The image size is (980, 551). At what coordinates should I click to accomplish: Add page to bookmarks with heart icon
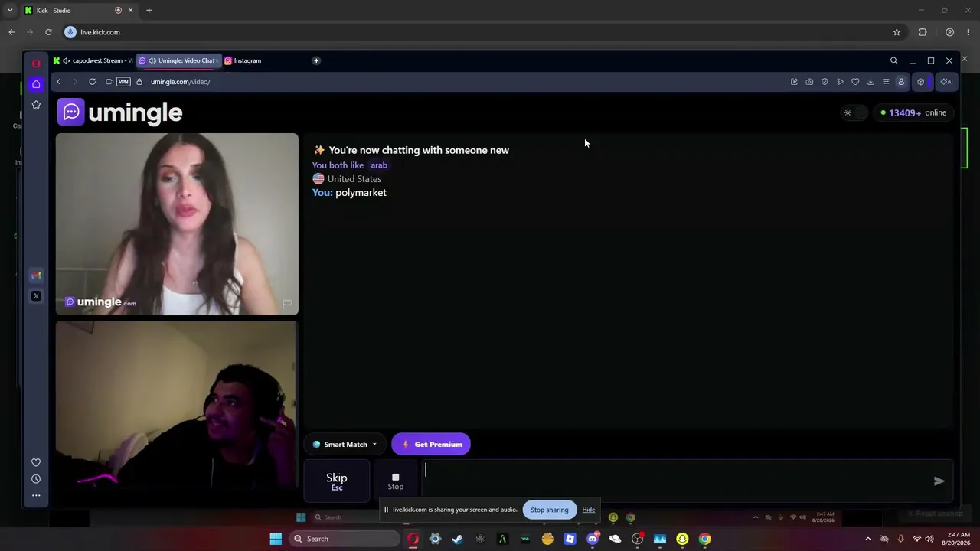point(855,82)
